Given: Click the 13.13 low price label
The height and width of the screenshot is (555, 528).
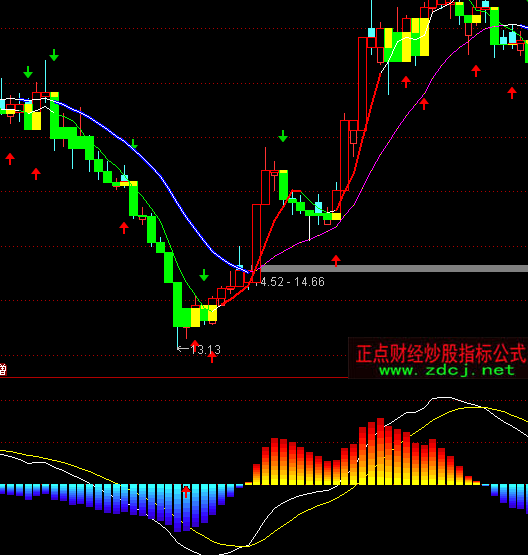Looking at the screenshot, I should 205,350.
